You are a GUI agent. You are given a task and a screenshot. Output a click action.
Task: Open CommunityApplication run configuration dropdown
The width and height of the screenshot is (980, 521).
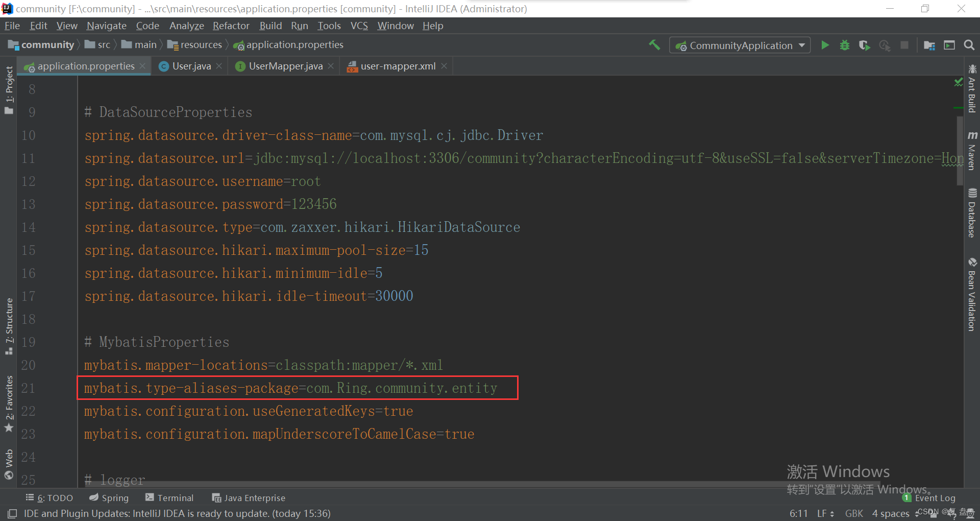(x=740, y=45)
